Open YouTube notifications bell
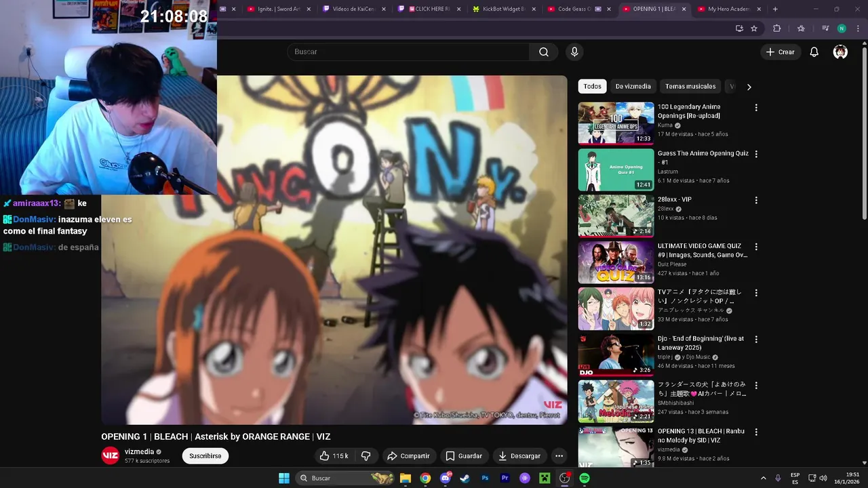This screenshot has width=868, height=488. 814,52
